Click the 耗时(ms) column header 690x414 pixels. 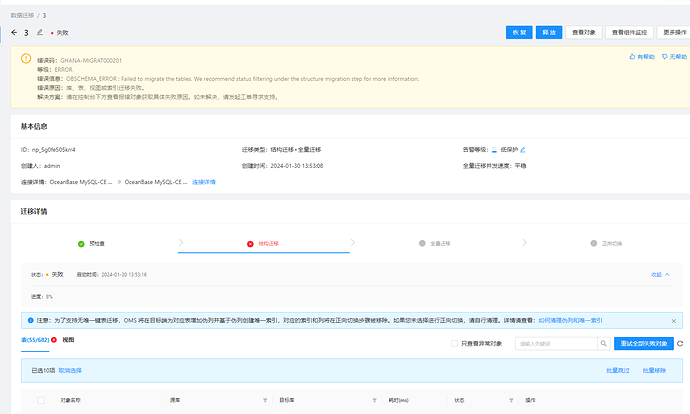(x=398, y=400)
